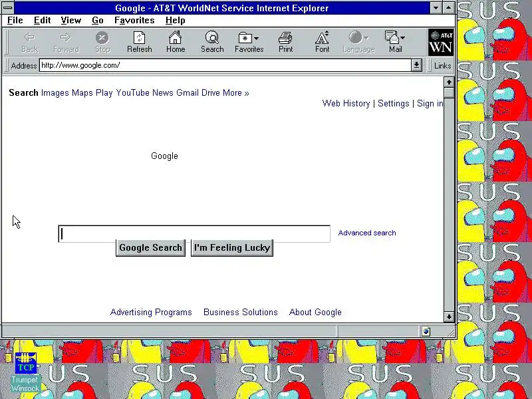Click the Forward arrow toolbar icon
The height and width of the screenshot is (399, 532).
pyautogui.click(x=65, y=37)
